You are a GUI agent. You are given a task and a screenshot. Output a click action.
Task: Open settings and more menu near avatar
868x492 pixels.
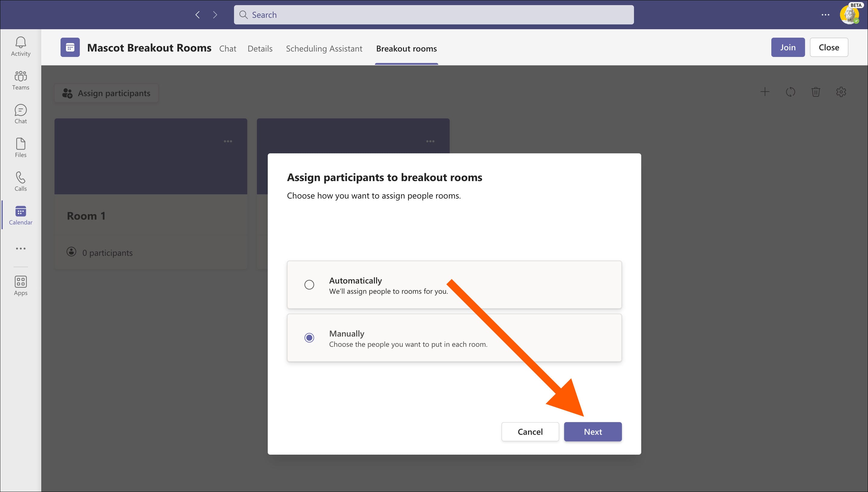tap(825, 15)
